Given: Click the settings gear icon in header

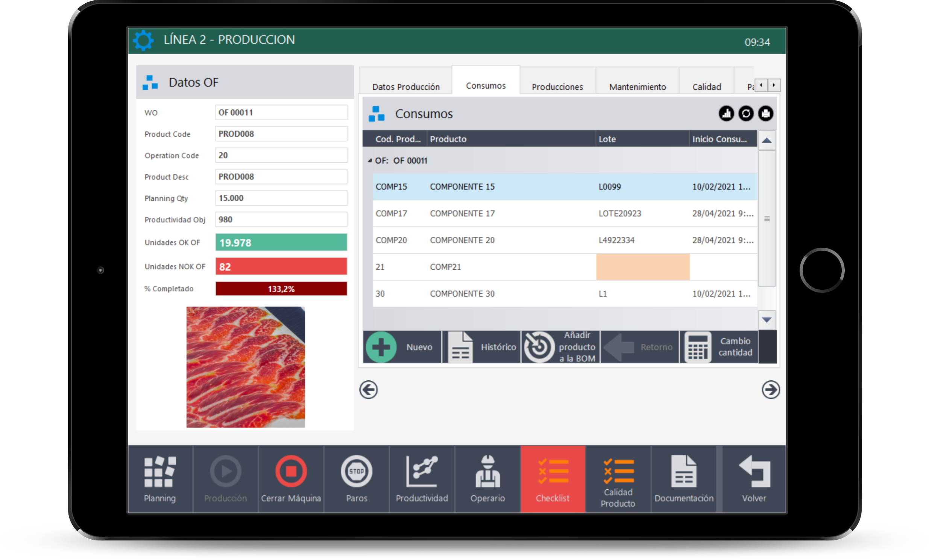Looking at the screenshot, I should pos(143,40).
